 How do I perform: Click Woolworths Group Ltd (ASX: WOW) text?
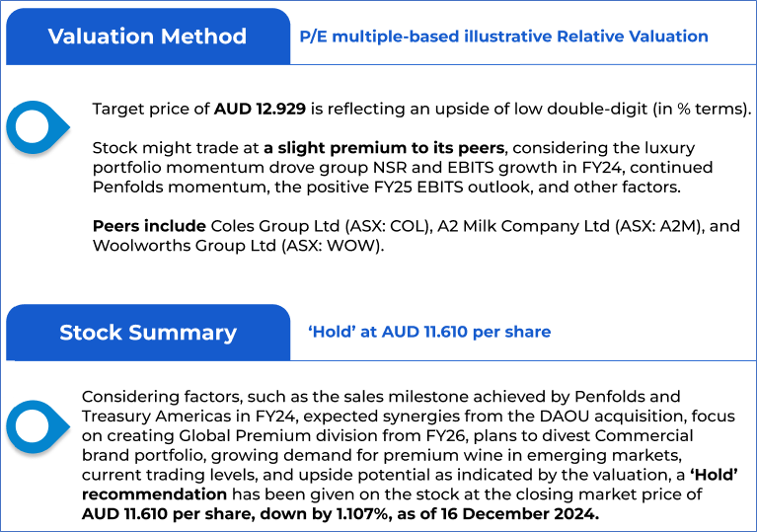(x=239, y=246)
